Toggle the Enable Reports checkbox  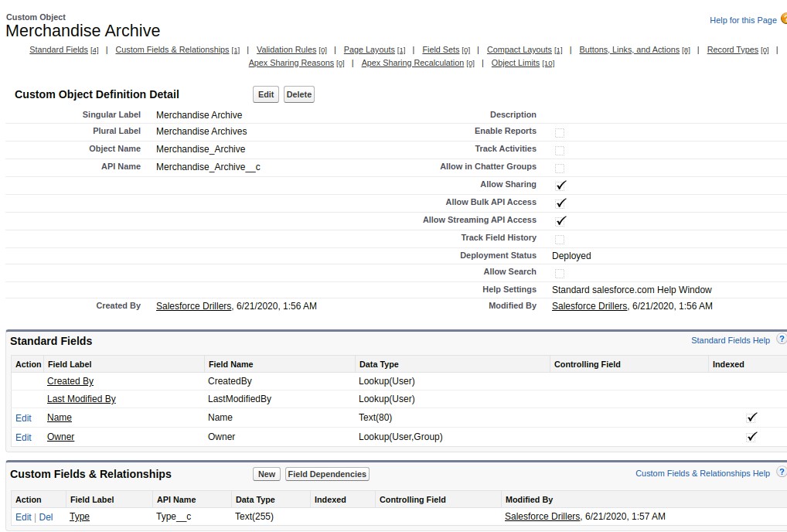pyautogui.click(x=560, y=132)
